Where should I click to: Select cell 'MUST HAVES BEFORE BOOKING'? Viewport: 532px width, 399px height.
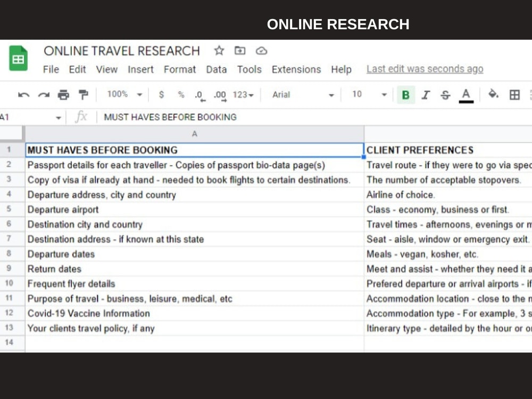click(194, 150)
